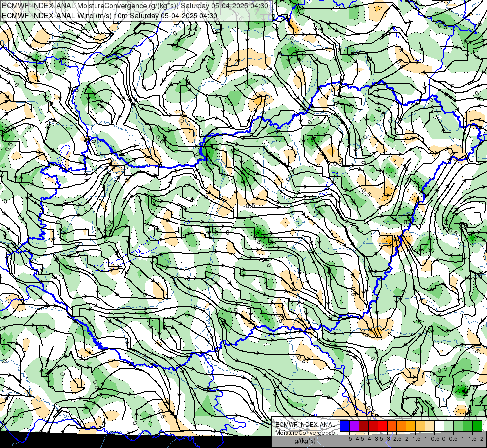Click the -4.5 legend tick label
Screen dimensions: 487x448
click(359, 439)
